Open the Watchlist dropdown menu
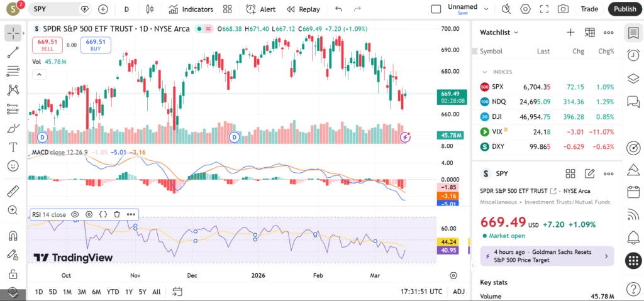Viewport: 644px width, 301px height. [x=499, y=32]
